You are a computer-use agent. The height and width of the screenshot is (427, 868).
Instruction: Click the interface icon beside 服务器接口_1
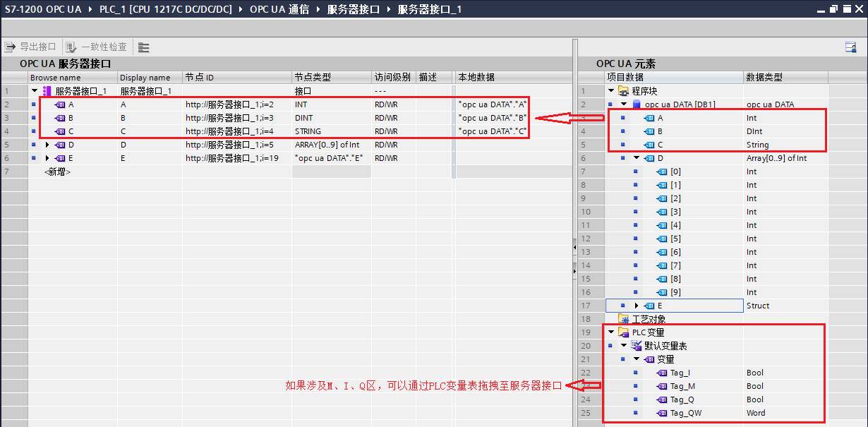[x=47, y=90]
